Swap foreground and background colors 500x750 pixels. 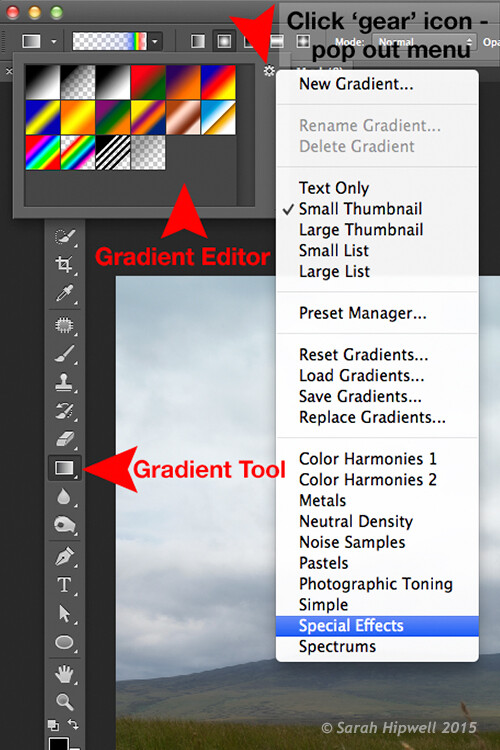click(x=73, y=724)
